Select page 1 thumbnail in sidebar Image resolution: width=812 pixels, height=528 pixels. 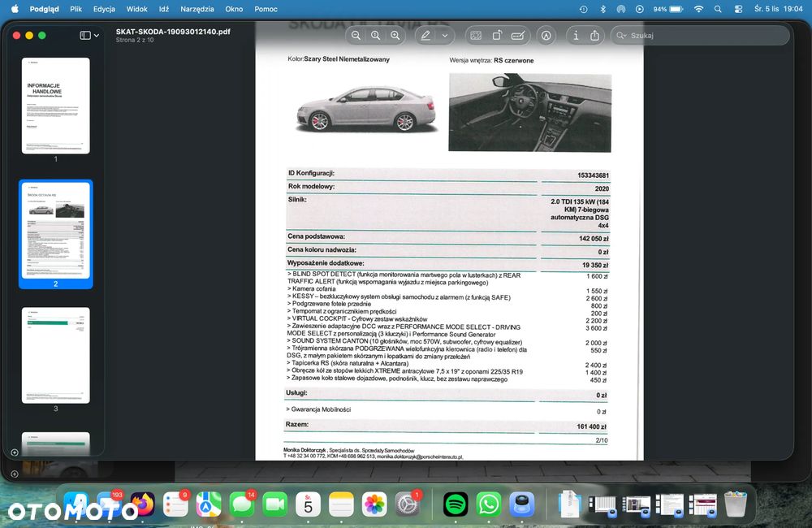[55, 106]
